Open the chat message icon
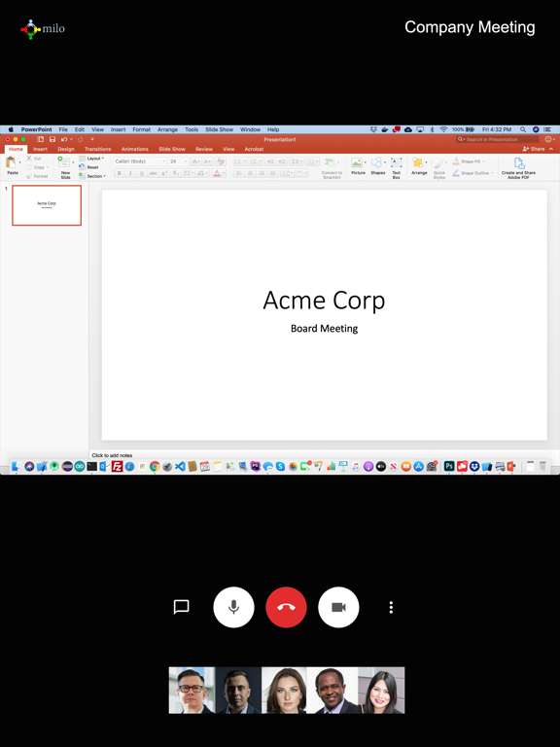Image resolution: width=560 pixels, height=747 pixels. pos(182,607)
